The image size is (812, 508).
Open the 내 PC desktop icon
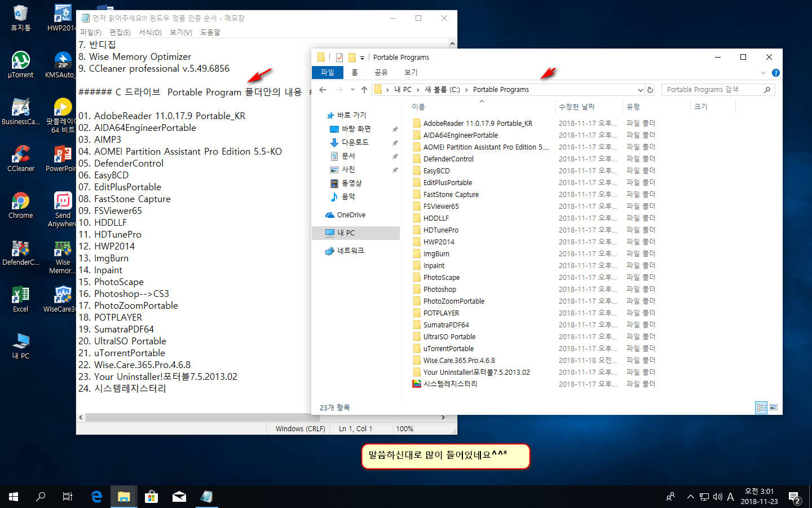point(20,345)
